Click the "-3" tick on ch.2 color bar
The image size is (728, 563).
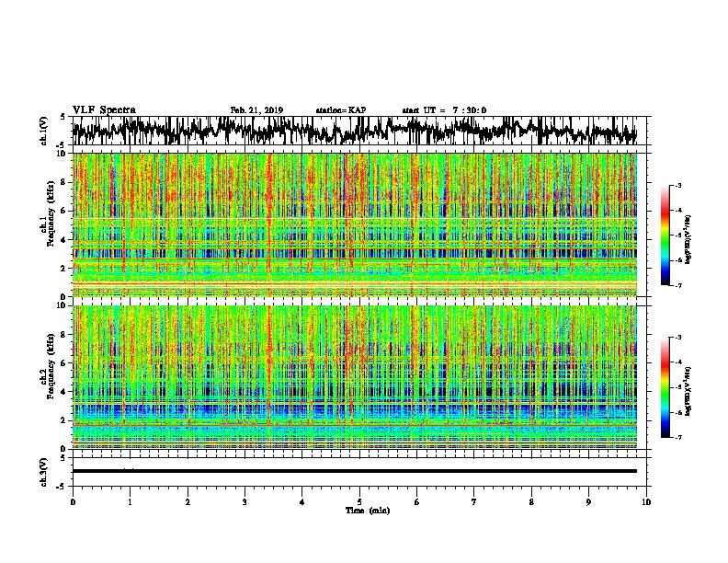tap(678, 338)
